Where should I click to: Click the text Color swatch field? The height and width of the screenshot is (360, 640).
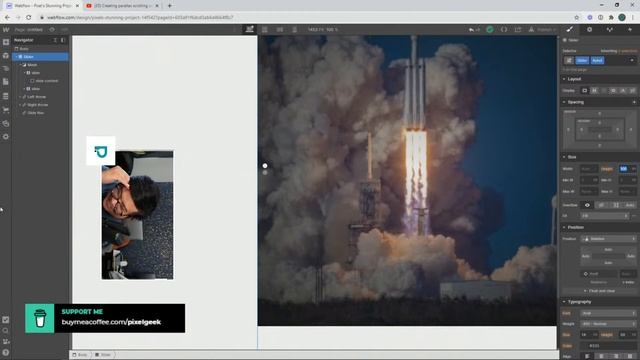(x=609, y=346)
